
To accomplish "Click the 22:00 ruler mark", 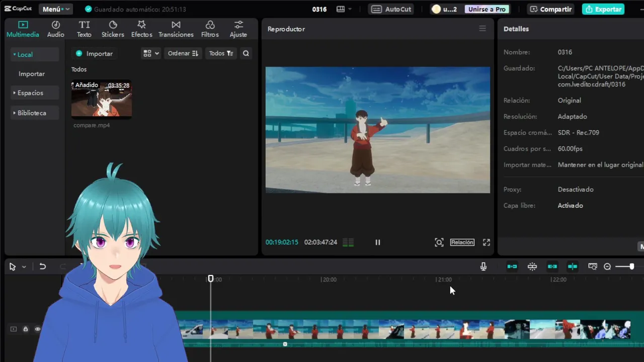I will pyautogui.click(x=559, y=280).
